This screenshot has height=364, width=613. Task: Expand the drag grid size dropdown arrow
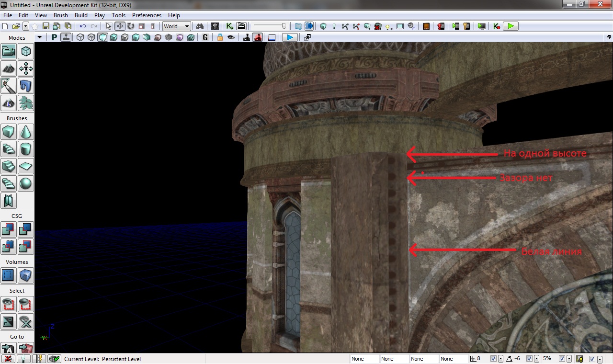[x=501, y=359]
